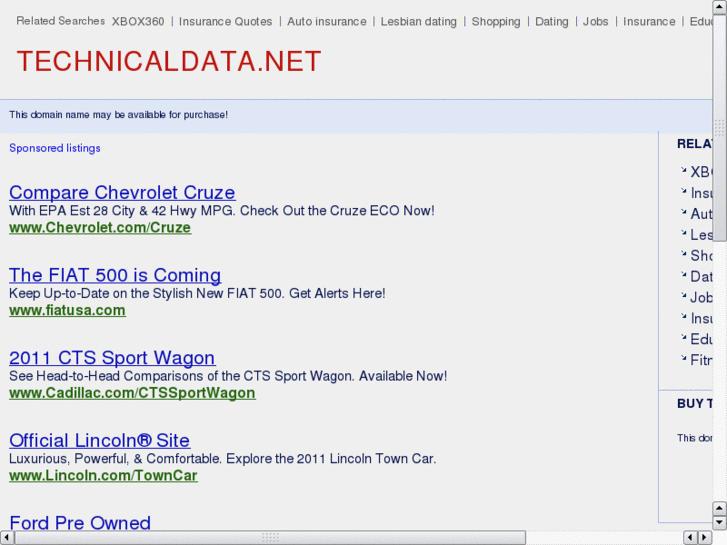Open the sidebar Edu related link

pos(701,339)
